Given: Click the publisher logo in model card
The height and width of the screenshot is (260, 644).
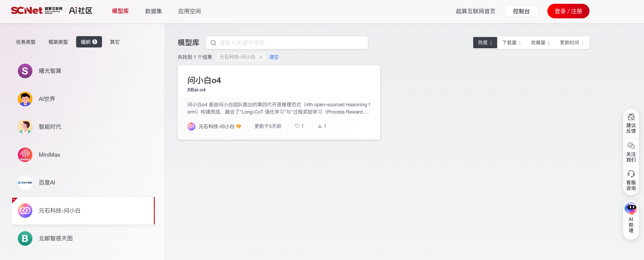Looking at the screenshot, I should (x=191, y=126).
